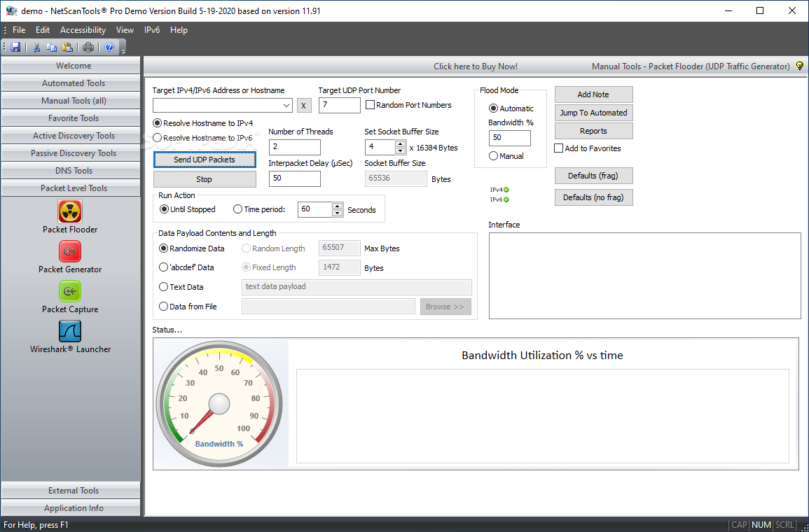Click the Print toolbar icon
Image resolution: width=809 pixels, height=532 pixels.
pos(88,47)
